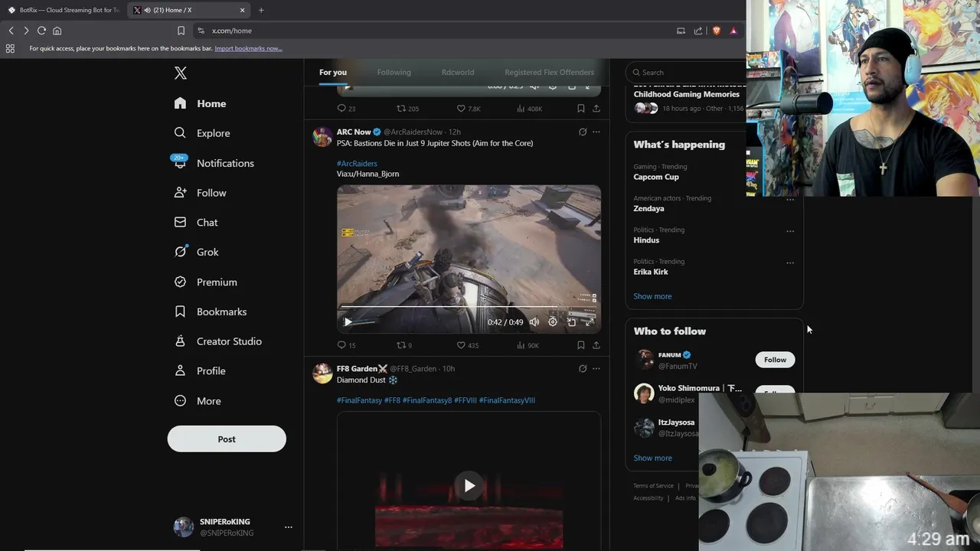Click the Post button
980x551 pixels.
(227, 439)
